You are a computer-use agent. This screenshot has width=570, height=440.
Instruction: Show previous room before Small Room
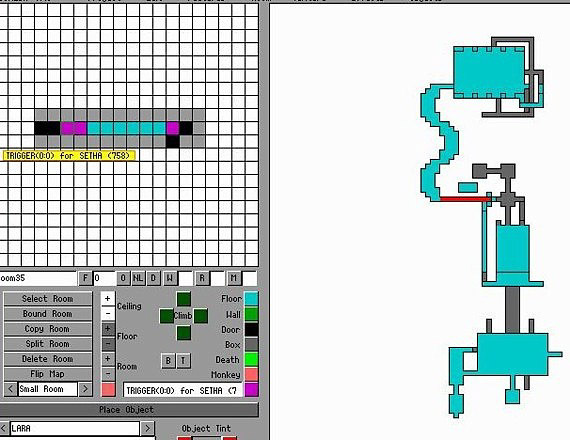[x=10, y=389]
